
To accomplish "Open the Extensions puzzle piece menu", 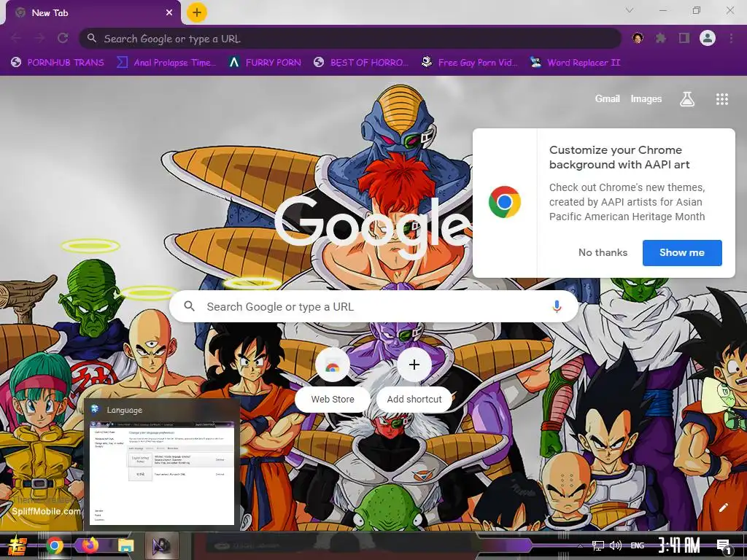I will (x=661, y=38).
